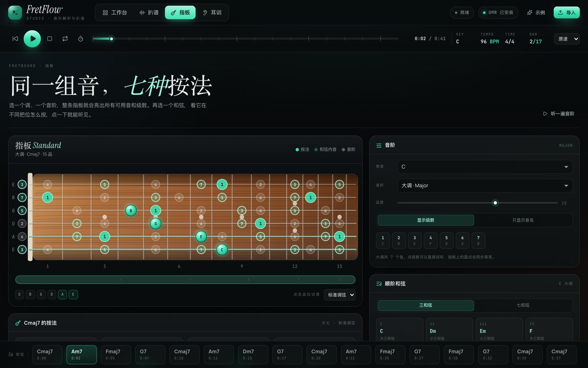This screenshot has width=588, height=368.
Task: Open the 原速 speed dropdown
Action: (x=566, y=39)
